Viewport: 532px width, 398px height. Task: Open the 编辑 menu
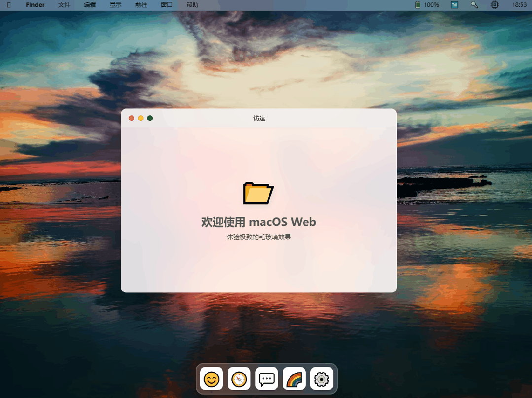coord(90,5)
